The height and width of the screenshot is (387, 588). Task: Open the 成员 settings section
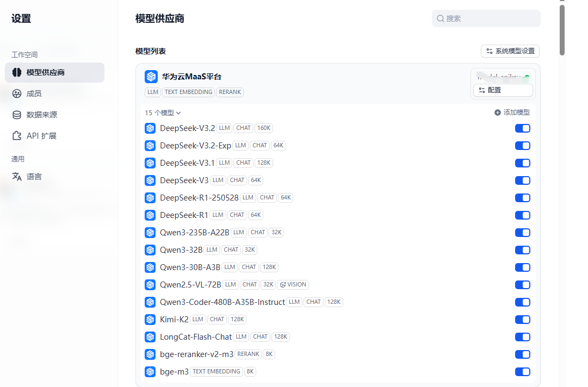(55, 93)
